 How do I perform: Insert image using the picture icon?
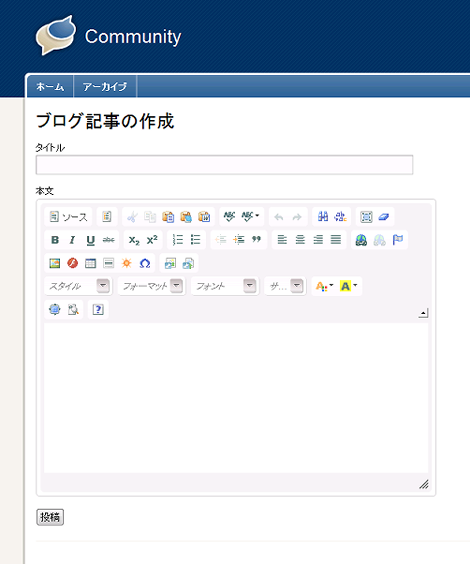click(x=55, y=263)
